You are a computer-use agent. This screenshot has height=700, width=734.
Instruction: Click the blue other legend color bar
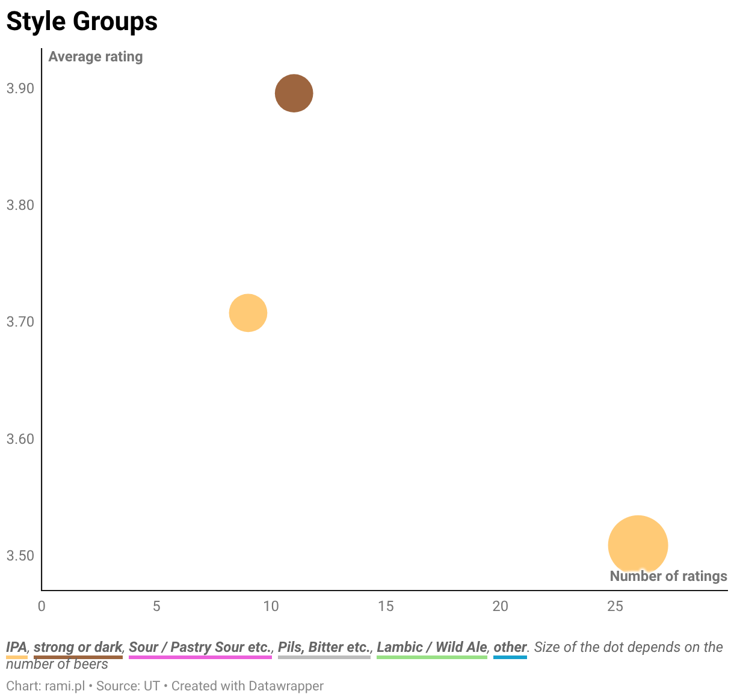(510, 657)
